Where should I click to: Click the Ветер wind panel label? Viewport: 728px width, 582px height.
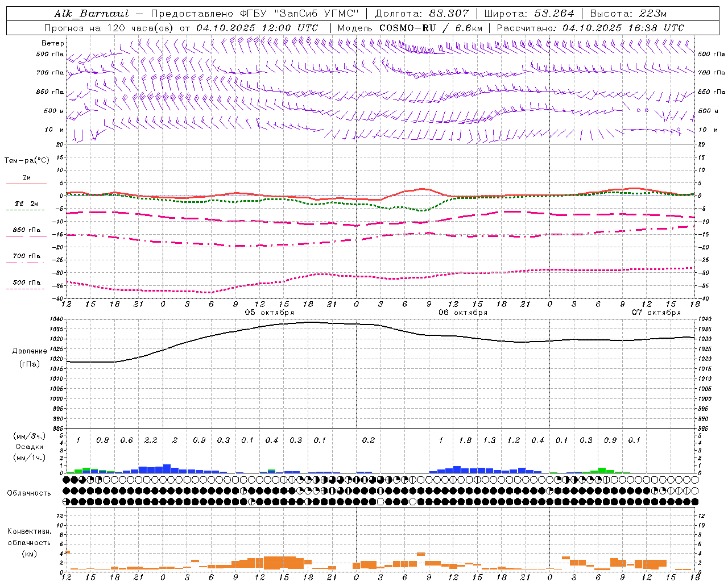53,43
